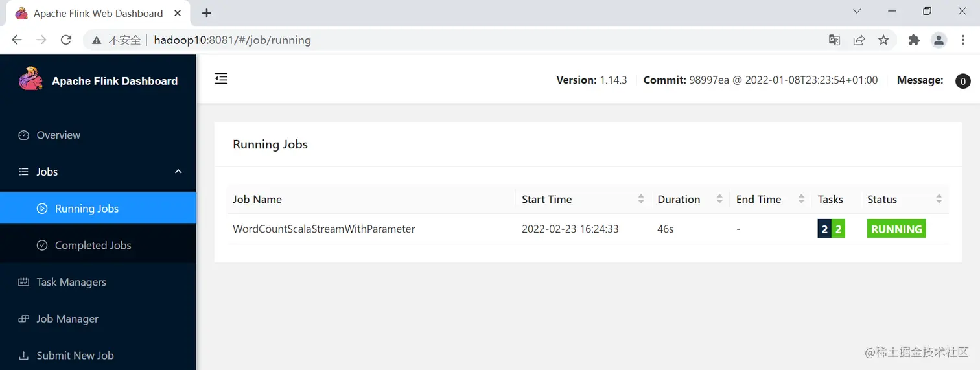Image resolution: width=980 pixels, height=370 pixels.
Task: Open the browser profile avatar
Action: coord(939,40)
